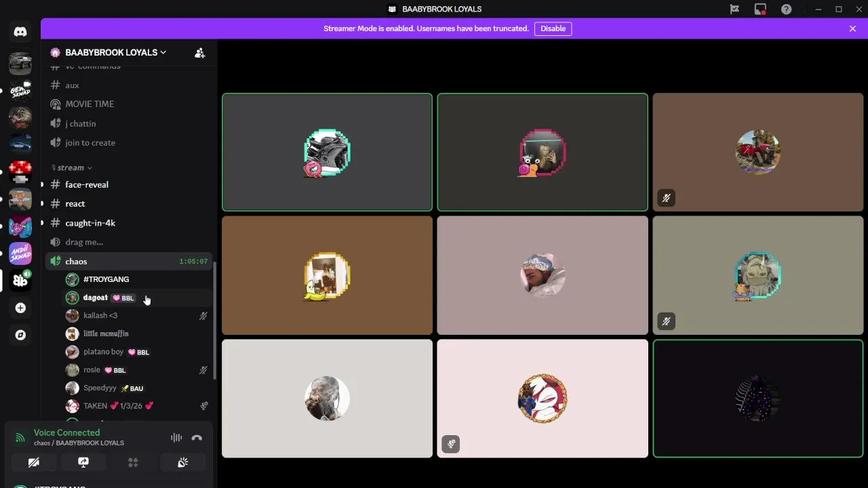868x488 pixels.
Task: Open the face-reveal channel
Action: pos(129,185)
